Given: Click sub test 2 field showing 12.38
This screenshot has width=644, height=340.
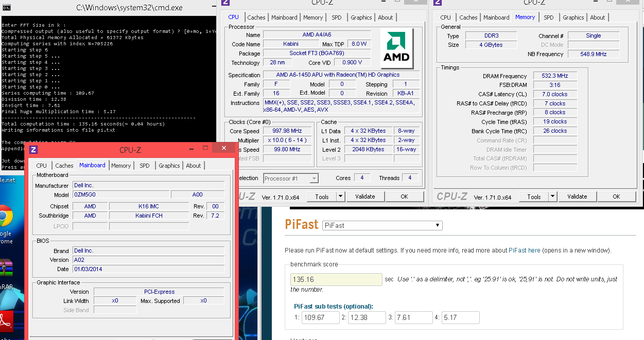Looking at the screenshot, I should (x=367, y=317).
